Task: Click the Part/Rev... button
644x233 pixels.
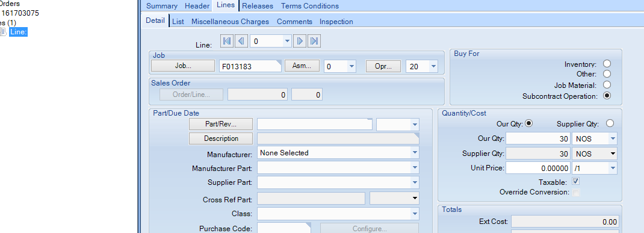Action: pyautogui.click(x=221, y=123)
